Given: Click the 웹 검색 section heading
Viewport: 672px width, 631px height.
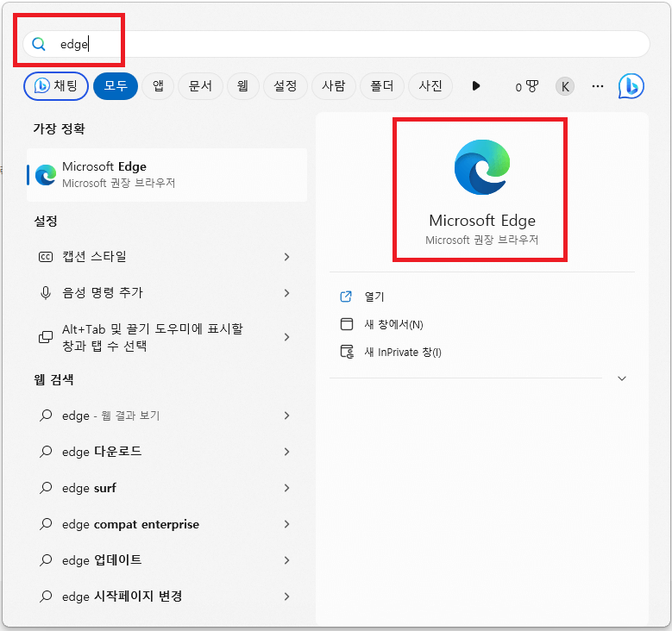Looking at the screenshot, I should (53, 379).
